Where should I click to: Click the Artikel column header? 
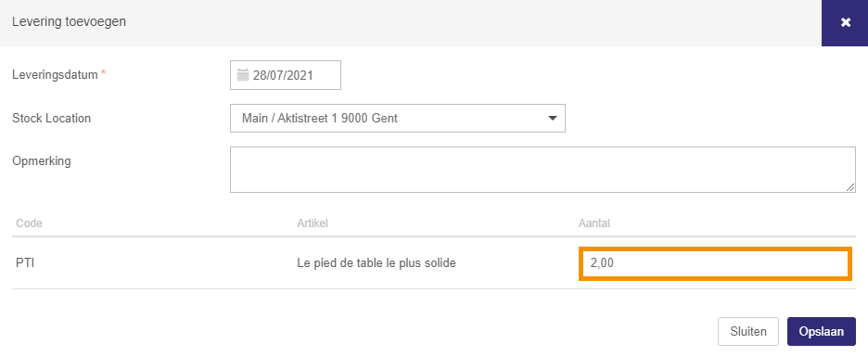click(313, 223)
